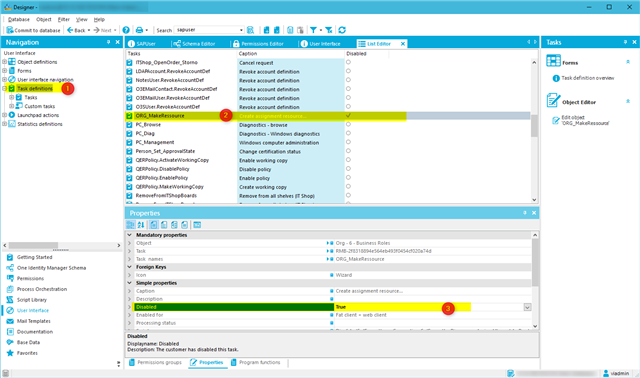Click Edit object 'ORG_MakeRessource' link
This screenshot has width=640, height=378.
click(x=585, y=120)
